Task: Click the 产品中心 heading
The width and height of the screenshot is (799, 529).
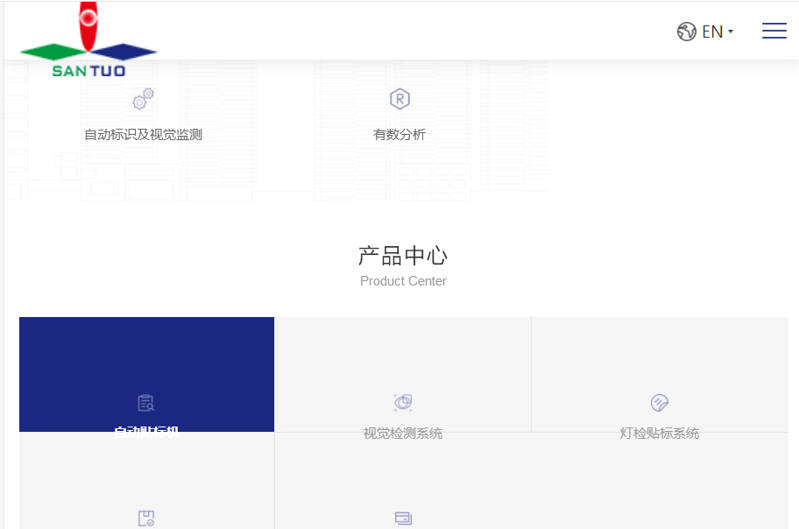Action: 403,256
